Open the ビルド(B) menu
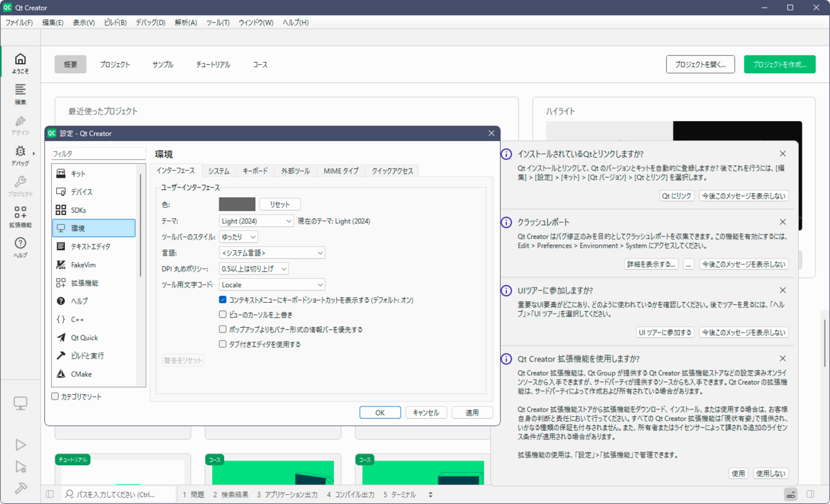 click(x=116, y=22)
